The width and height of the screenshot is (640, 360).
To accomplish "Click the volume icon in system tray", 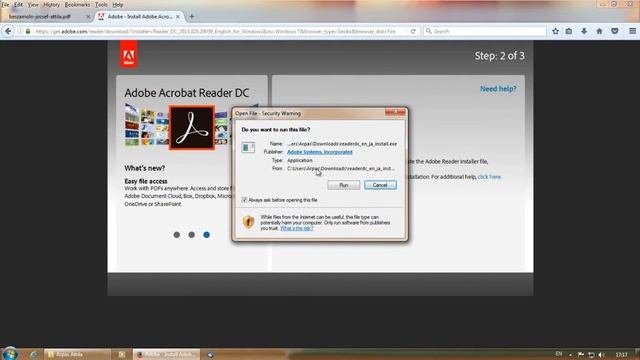I will pos(601,355).
